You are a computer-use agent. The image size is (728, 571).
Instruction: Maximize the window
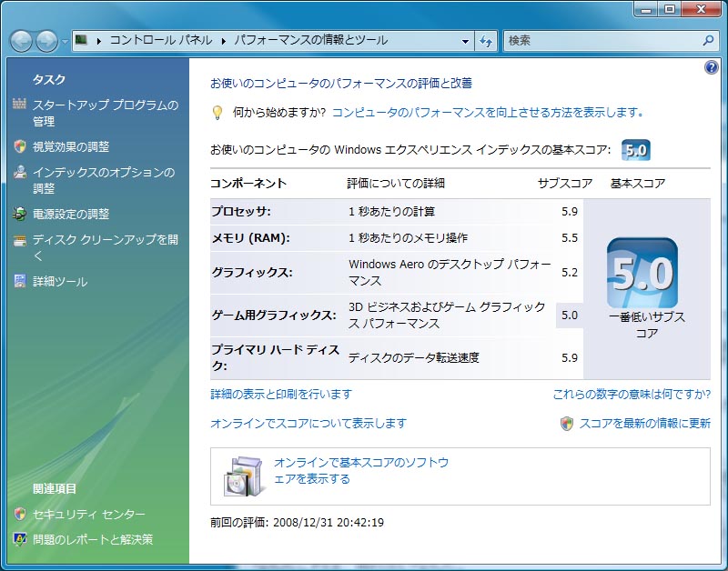[x=670, y=9]
